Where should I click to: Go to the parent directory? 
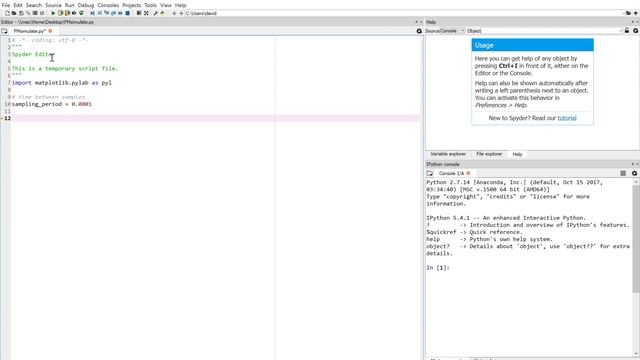[636, 13]
